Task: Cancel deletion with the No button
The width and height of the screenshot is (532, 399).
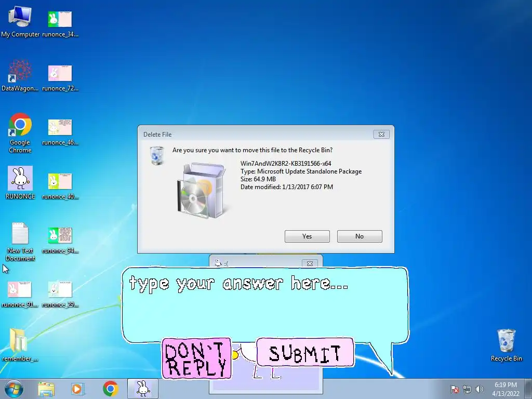Action: pos(360,236)
